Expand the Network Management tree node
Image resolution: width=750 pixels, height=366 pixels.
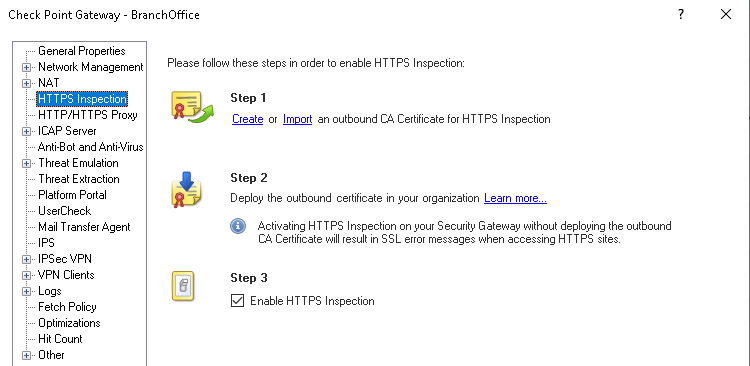[26, 67]
